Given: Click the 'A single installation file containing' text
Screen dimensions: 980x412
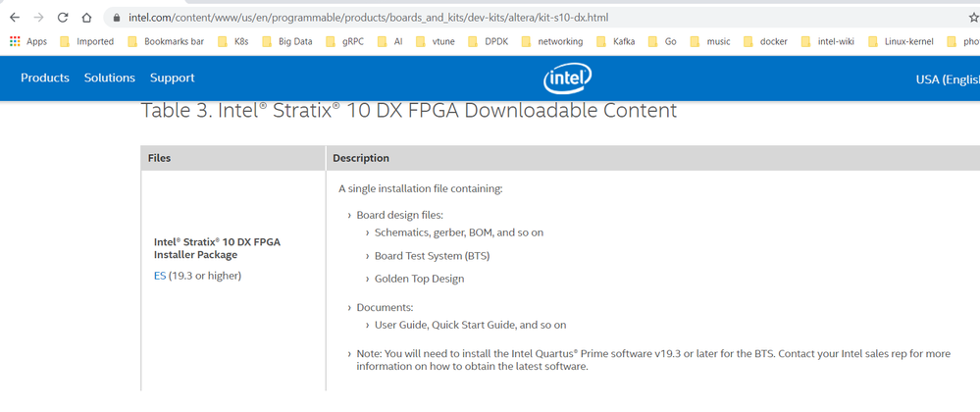Looking at the screenshot, I should 421,188.
